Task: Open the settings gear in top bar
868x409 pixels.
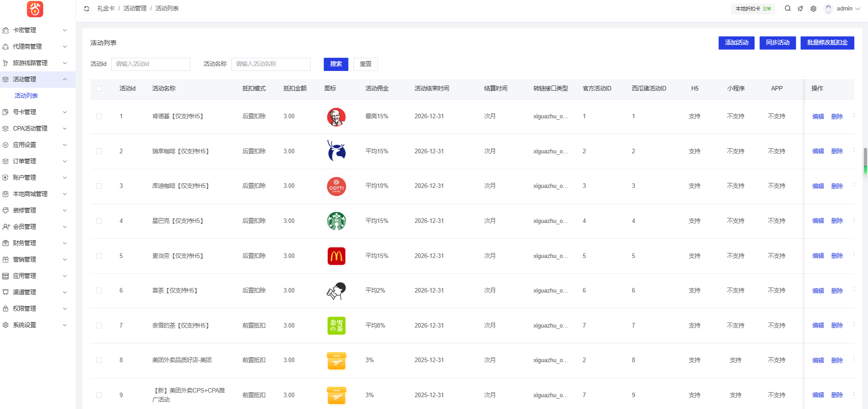Action: pyautogui.click(x=813, y=9)
